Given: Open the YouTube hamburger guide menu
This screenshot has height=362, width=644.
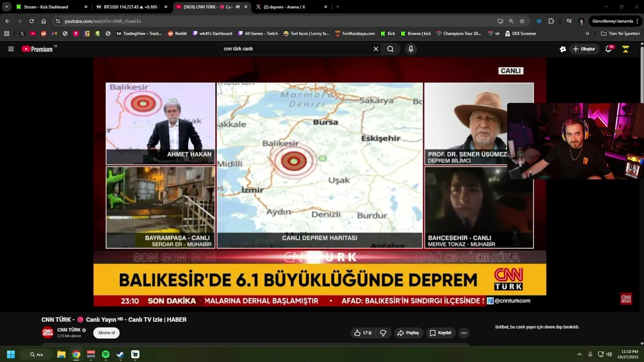Looking at the screenshot, I should (11, 49).
